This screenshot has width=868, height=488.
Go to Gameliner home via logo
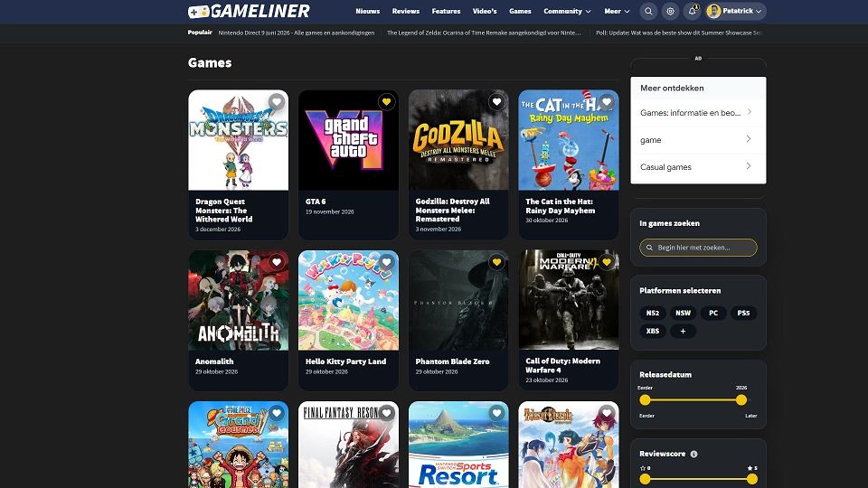(249, 11)
